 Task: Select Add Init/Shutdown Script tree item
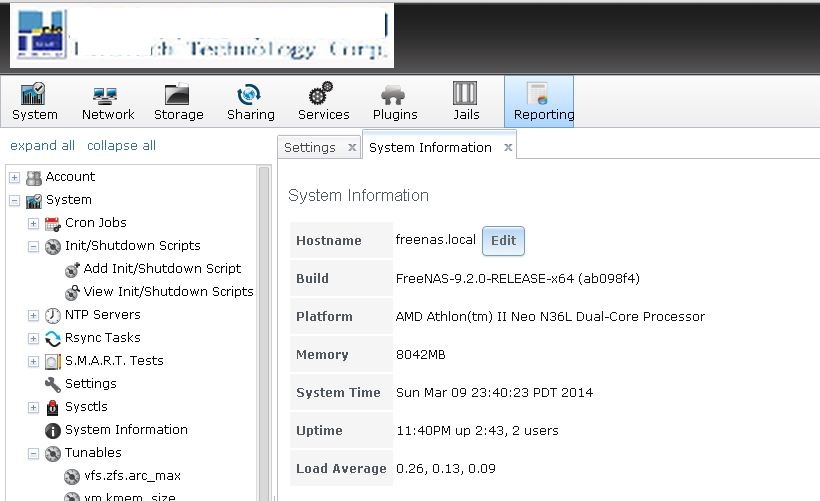[162, 269]
